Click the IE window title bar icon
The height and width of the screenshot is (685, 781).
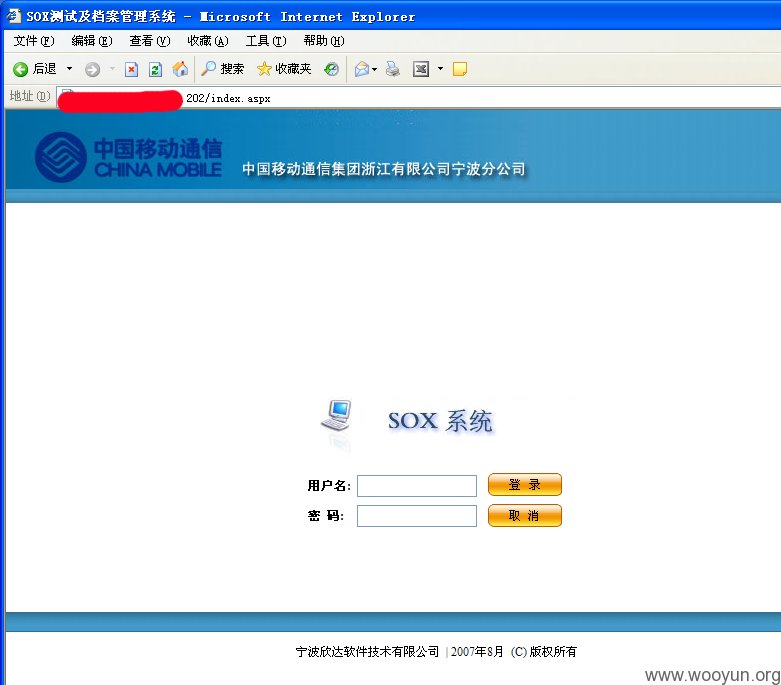(x=13, y=15)
